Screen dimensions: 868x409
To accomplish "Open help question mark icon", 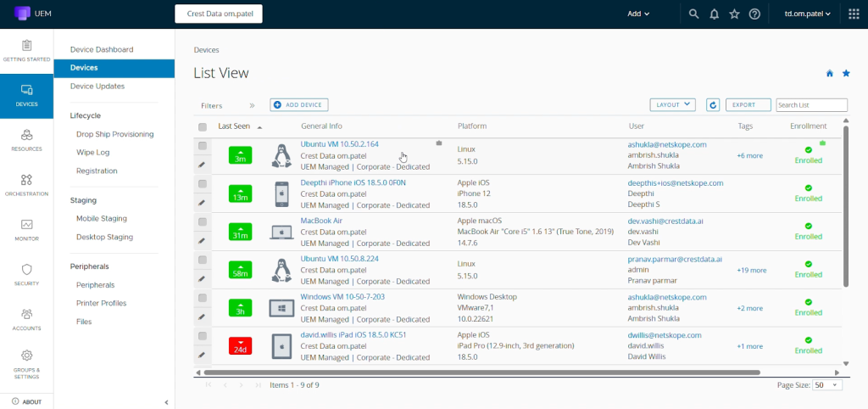I will [754, 14].
